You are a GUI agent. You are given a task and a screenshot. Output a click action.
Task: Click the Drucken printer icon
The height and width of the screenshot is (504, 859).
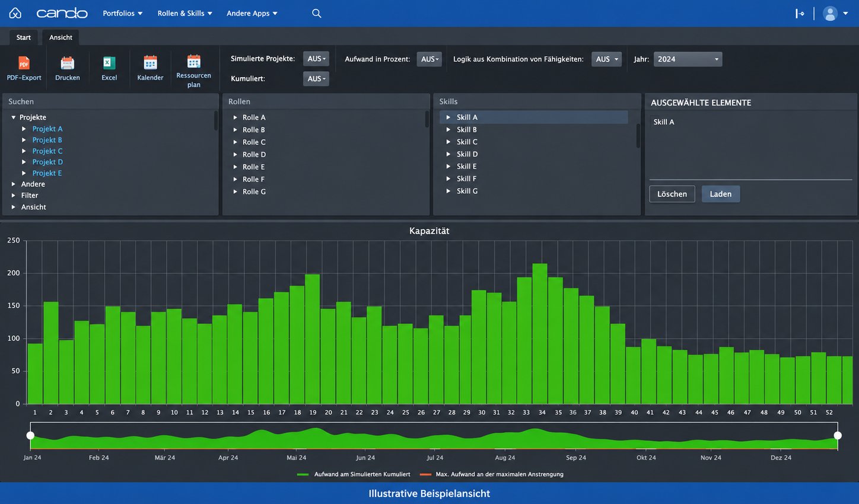pos(68,63)
